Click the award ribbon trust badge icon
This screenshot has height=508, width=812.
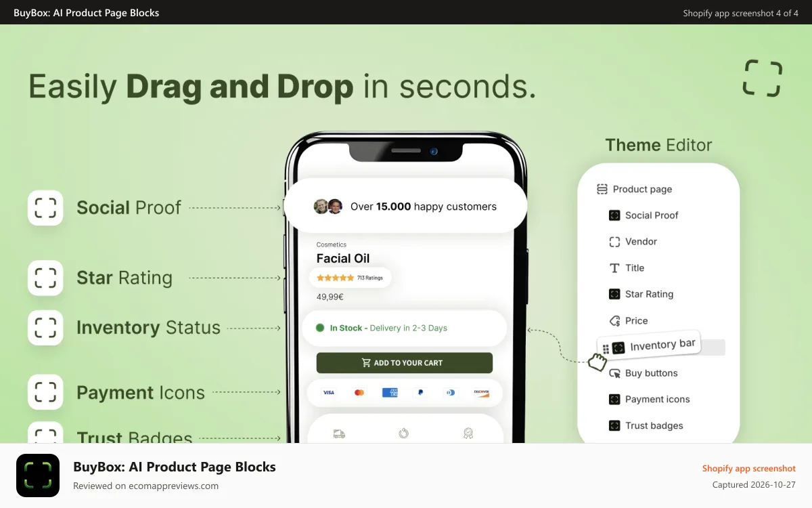(468, 433)
